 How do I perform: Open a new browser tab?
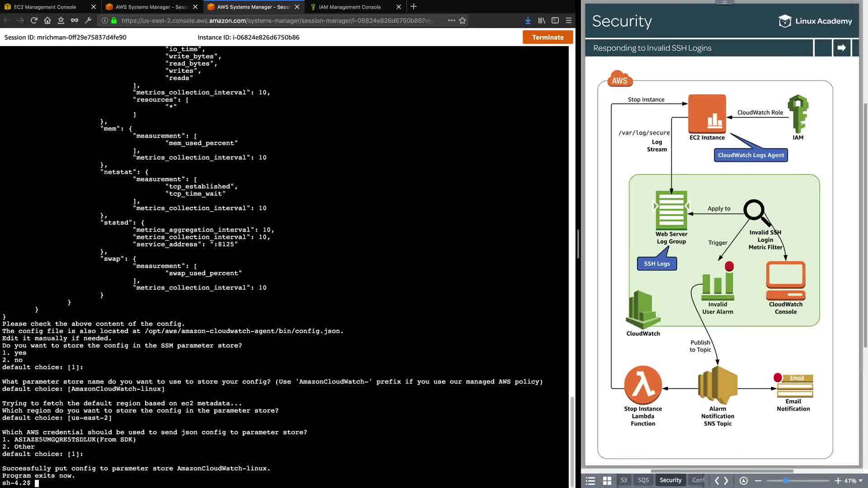413,7
